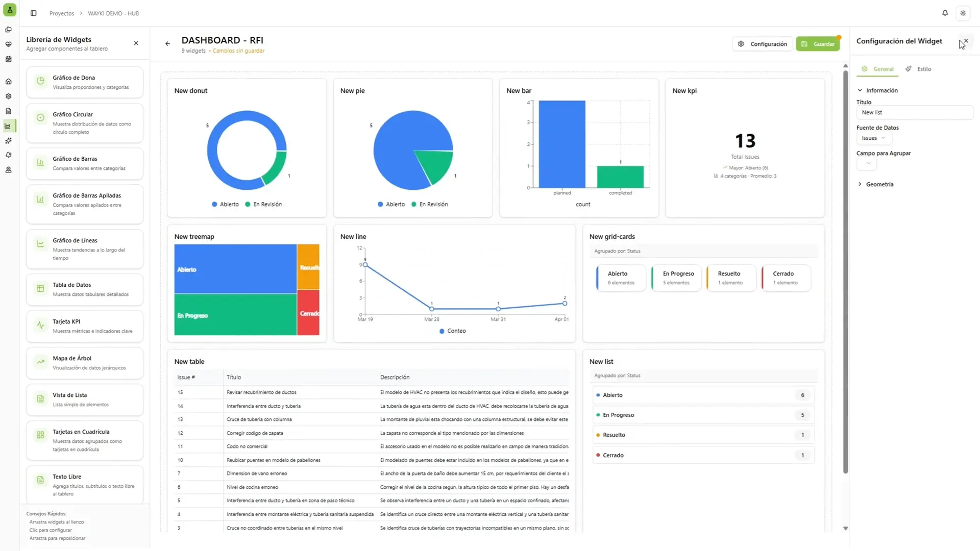This screenshot has height=551, width=980.
Task: Click the Guardar button
Action: [818, 44]
